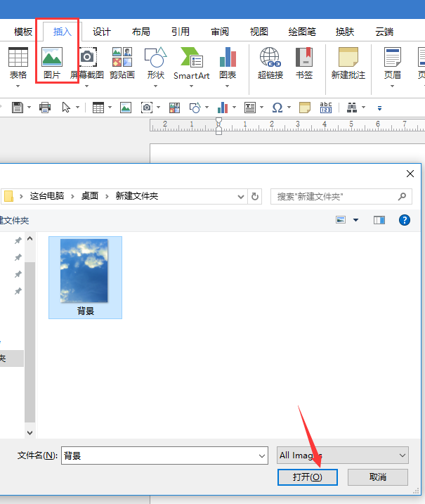Image resolution: width=425 pixels, height=504 pixels.
Task: Switch to the 换肤 tab
Action: (345, 32)
